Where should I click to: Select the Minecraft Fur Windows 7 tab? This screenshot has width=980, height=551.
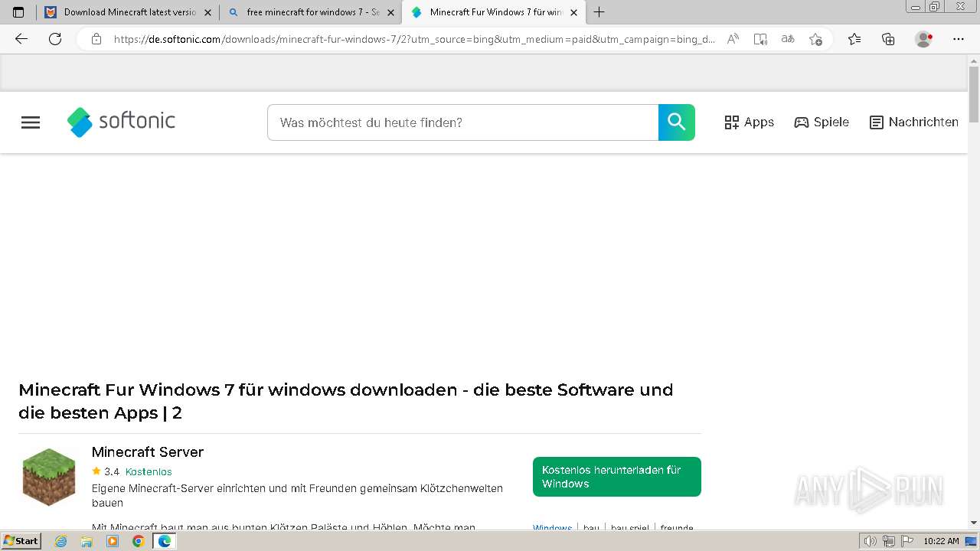[495, 12]
